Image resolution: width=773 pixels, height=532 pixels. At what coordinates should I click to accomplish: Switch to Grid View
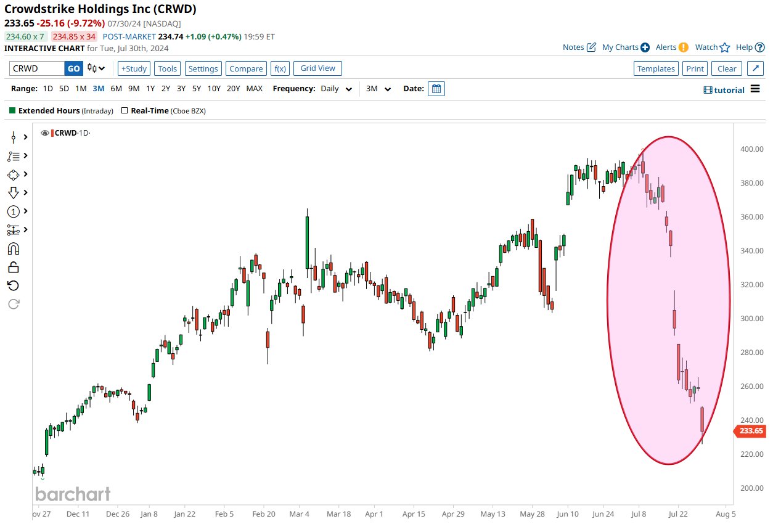click(318, 68)
